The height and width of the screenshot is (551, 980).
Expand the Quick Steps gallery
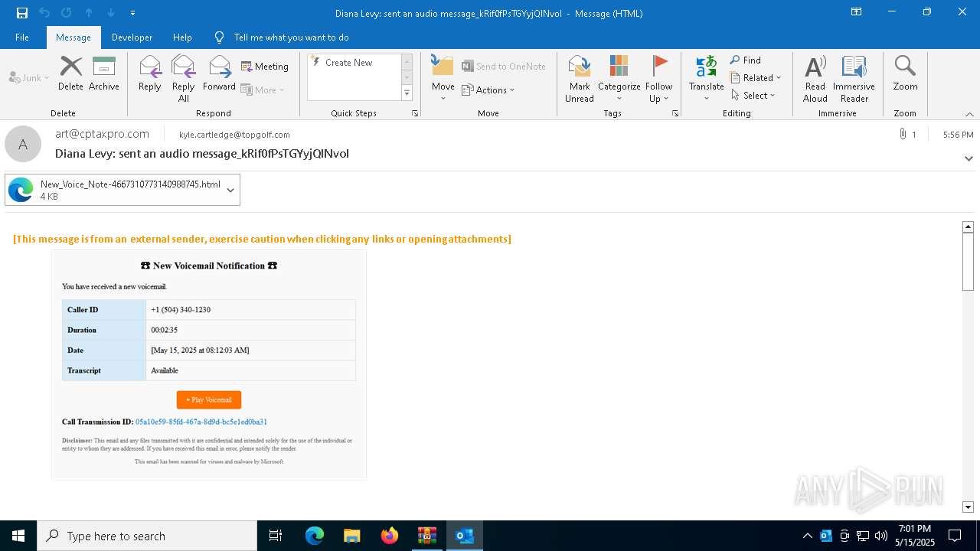click(407, 93)
